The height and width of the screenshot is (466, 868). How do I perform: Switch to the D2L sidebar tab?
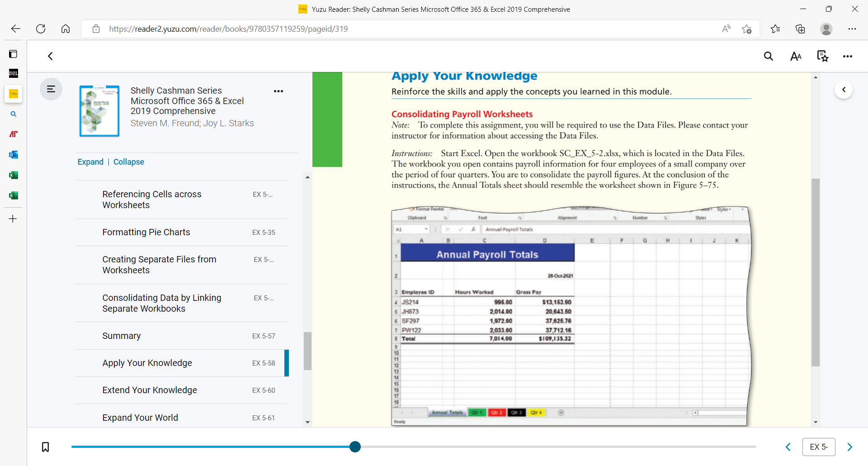tap(14, 73)
